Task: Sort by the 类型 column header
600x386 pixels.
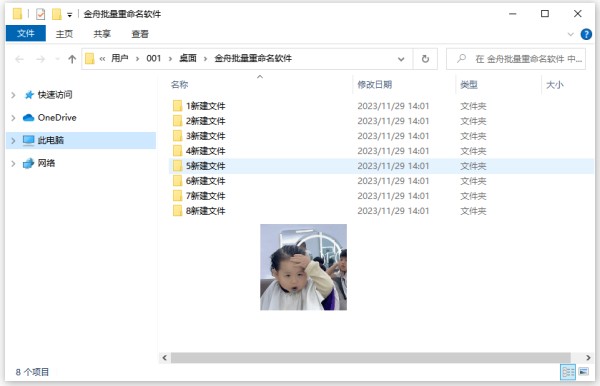Action: [x=469, y=85]
